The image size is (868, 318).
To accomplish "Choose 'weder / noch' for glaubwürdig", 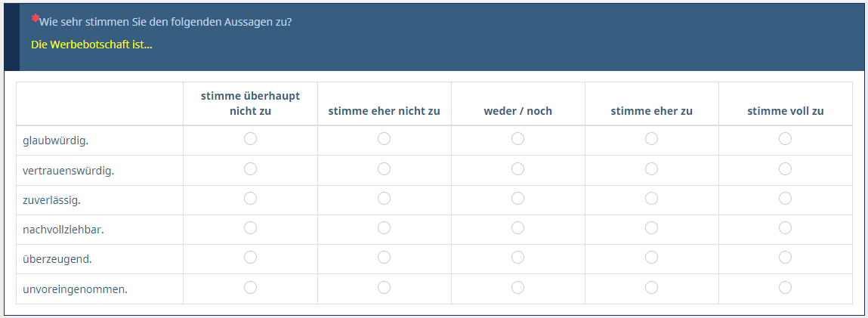I will (517, 139).
